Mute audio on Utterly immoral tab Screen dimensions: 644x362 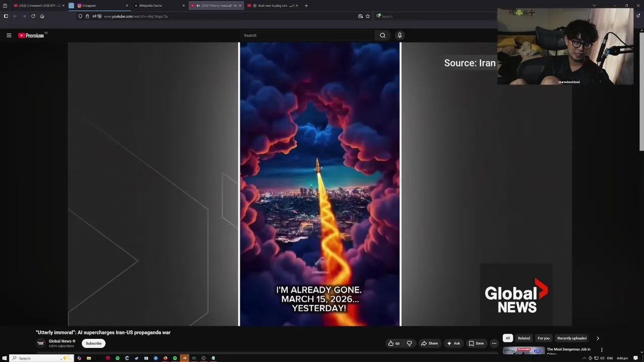[198, 6]
